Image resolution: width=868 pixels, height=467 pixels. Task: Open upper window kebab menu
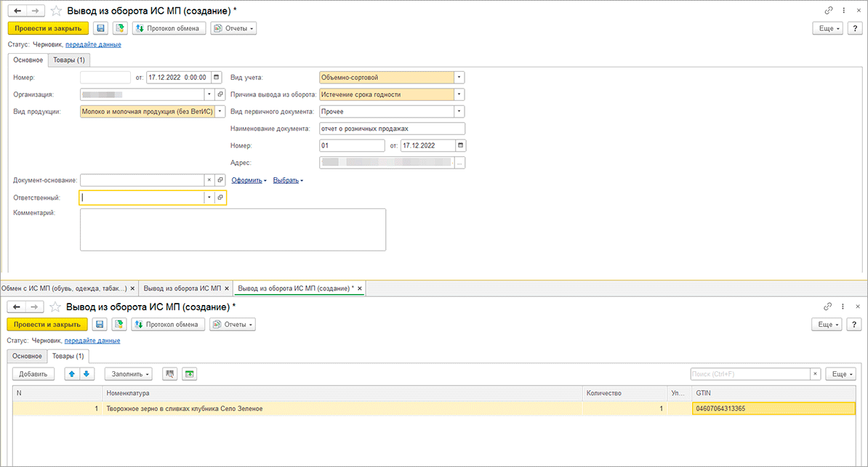point(843,10)
